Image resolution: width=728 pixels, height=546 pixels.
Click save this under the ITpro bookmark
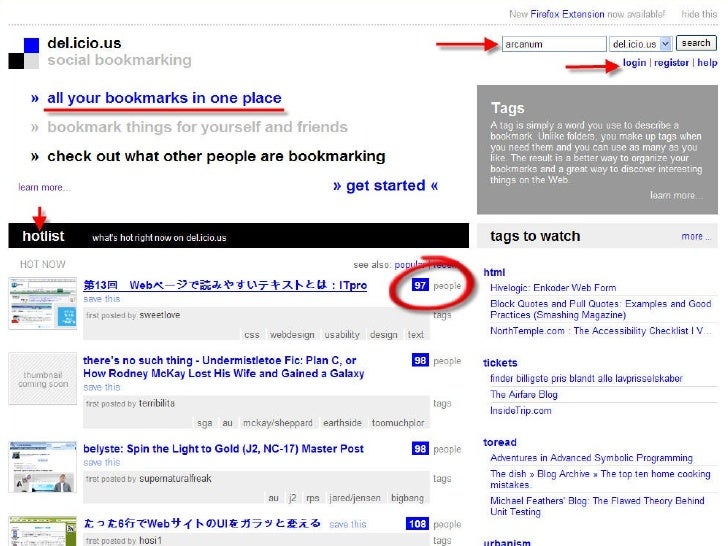(x=102, y=299)
